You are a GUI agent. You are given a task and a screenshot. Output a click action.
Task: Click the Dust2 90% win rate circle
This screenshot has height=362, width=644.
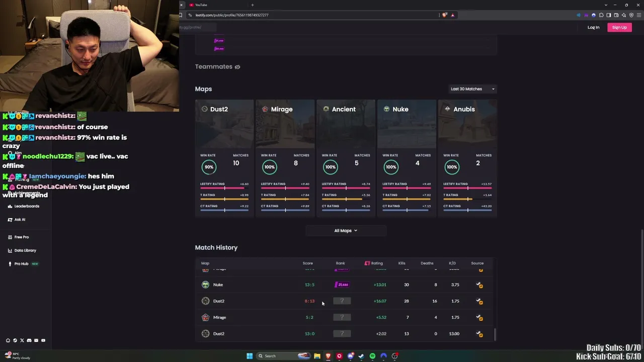pos(209,167)
